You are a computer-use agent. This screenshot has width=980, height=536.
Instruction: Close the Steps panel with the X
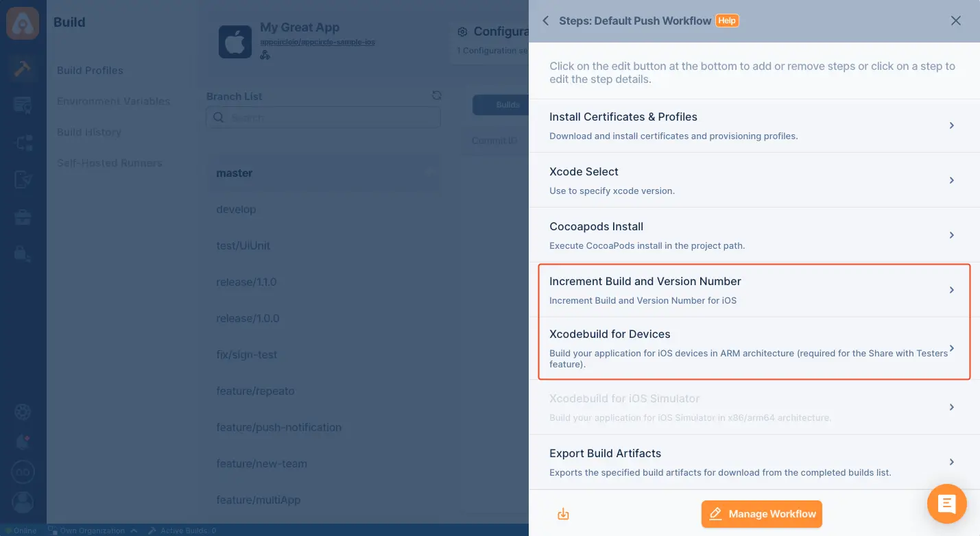(956, 21)
